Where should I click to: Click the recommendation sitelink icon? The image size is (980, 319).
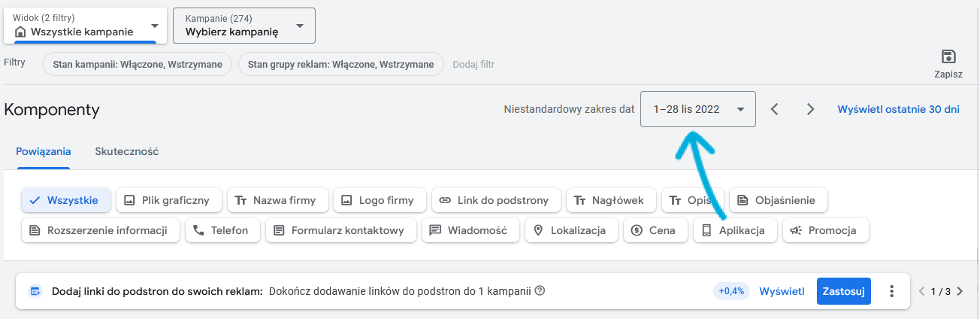point(35,291)
